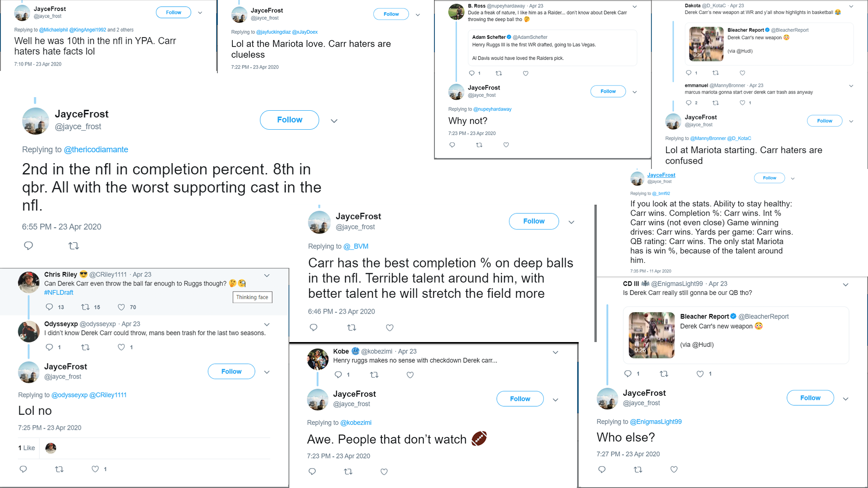Retweet the completion percent qbr tweet
868x488 pixels.
click(74, 246)
